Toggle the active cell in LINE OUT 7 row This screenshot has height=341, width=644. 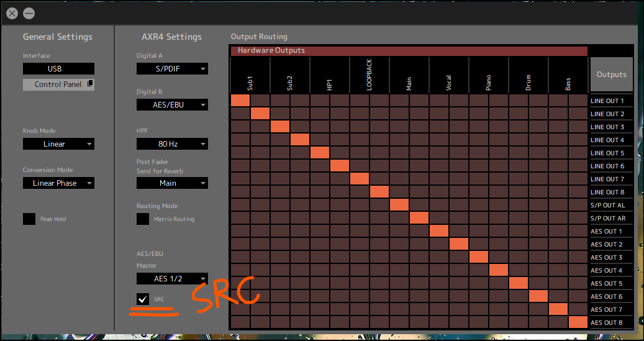pyautogui.click(x=360, y=179)
